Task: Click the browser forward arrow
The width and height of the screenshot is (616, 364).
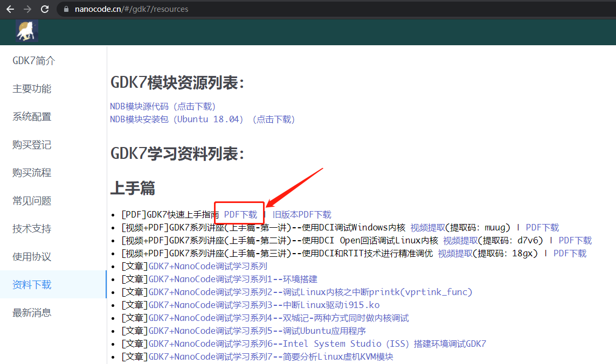Action: pos(27,9)
